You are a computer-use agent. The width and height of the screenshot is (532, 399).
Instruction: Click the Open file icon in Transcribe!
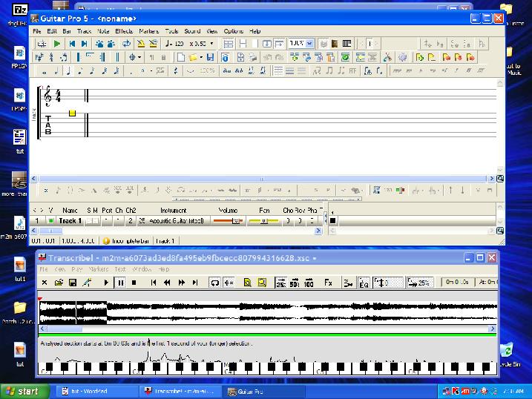click(59, 283)
